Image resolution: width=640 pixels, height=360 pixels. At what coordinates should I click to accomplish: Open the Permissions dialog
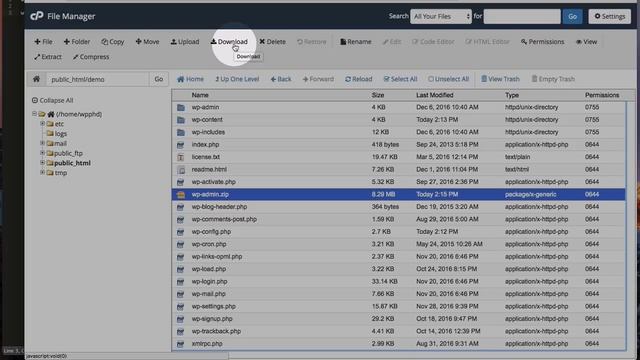[x=542, y=42]
